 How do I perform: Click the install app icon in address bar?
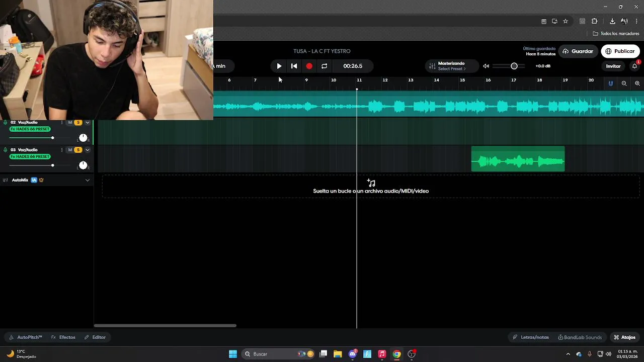click(554, 21)
